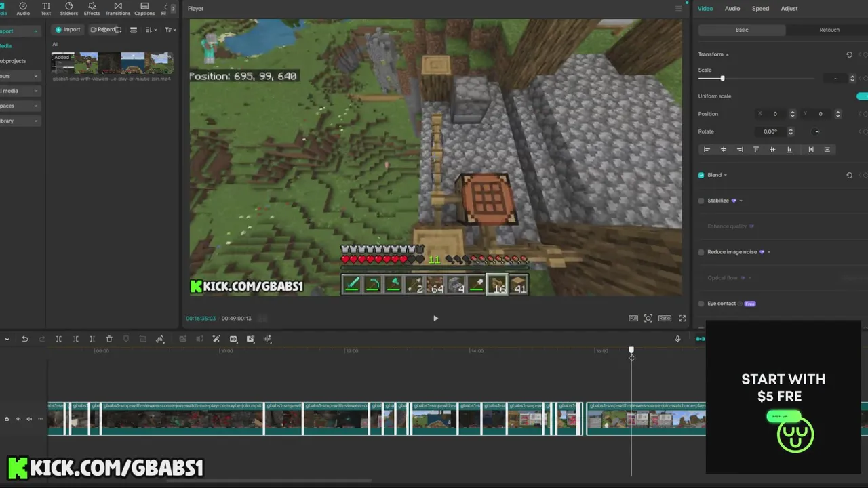Mute the main video track audio

tap(28, 419)
